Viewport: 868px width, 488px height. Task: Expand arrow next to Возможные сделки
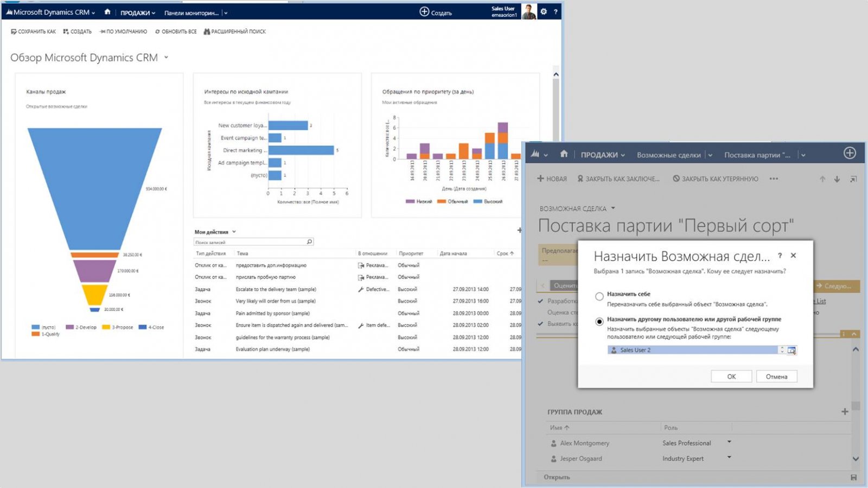pyautogui.click(x=710, y=155)
